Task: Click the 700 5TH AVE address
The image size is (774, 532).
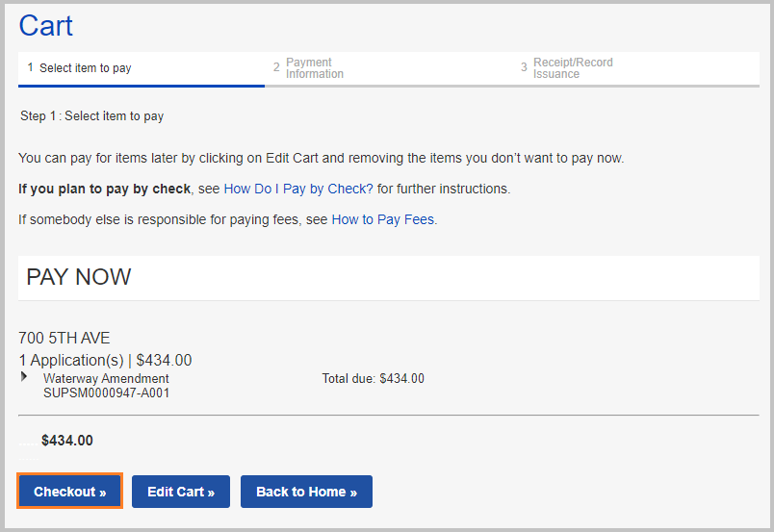Action: pos(64,339)
